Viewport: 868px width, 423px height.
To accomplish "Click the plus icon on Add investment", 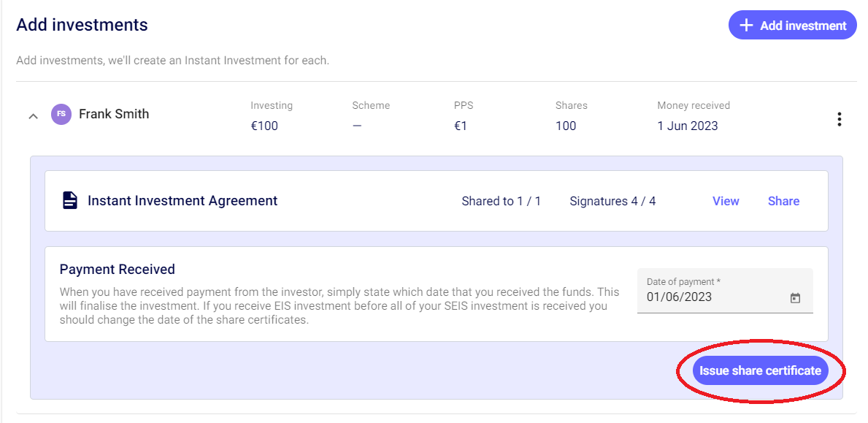I will pos(746,26).
